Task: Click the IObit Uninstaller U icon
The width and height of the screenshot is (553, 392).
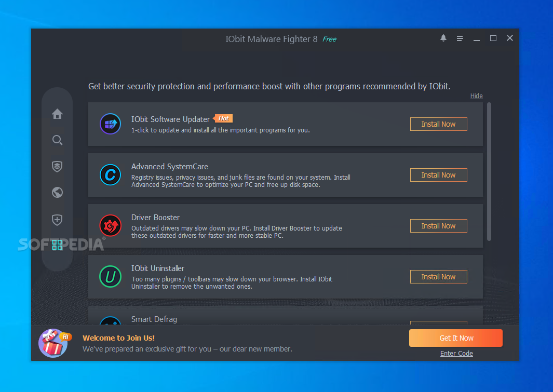Action: pyautogui.click(x=111, y=277)
